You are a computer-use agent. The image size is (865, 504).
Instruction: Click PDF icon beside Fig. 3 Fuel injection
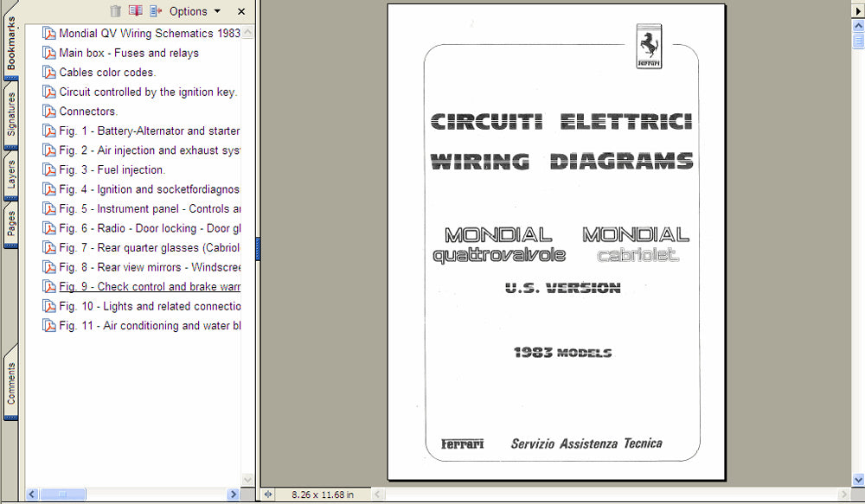click(49, 169)
